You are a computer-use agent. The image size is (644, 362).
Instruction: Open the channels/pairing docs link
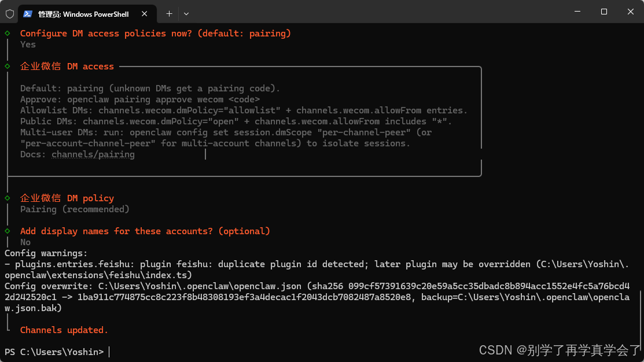click(x=93, y=154)
